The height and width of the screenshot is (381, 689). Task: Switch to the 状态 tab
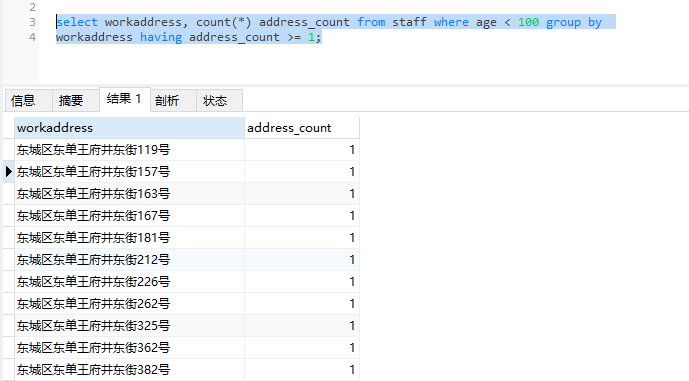(x=219, y=101)
